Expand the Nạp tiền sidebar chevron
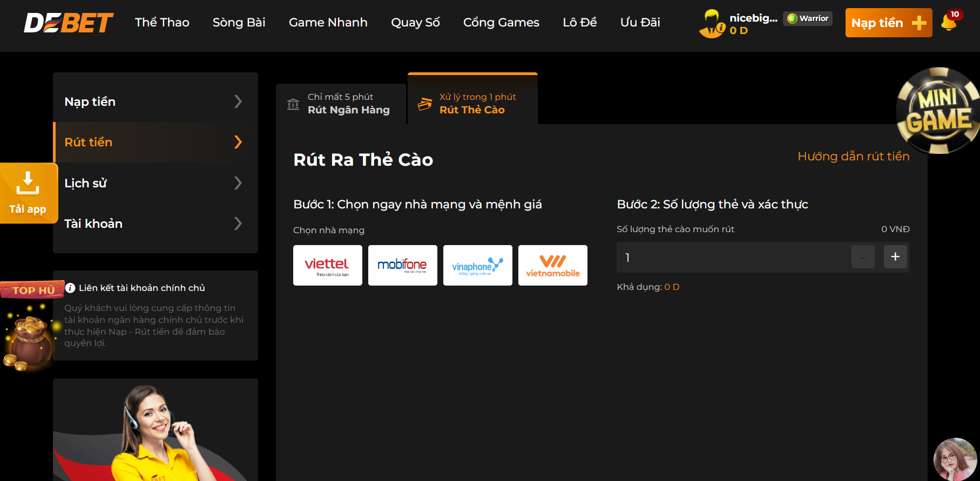980x481 pixels. 238,101
